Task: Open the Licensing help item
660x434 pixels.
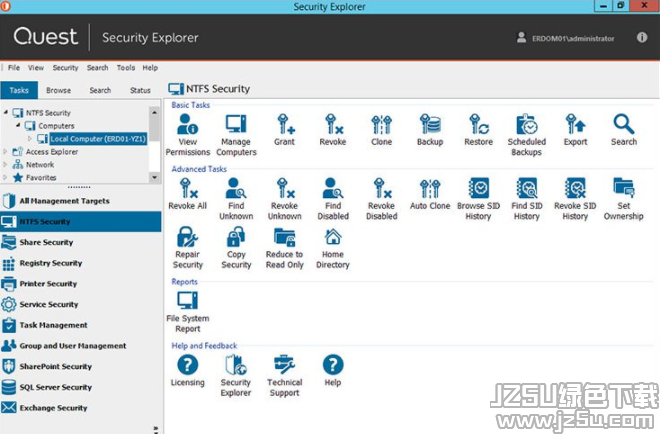Action: coord(188,371)
